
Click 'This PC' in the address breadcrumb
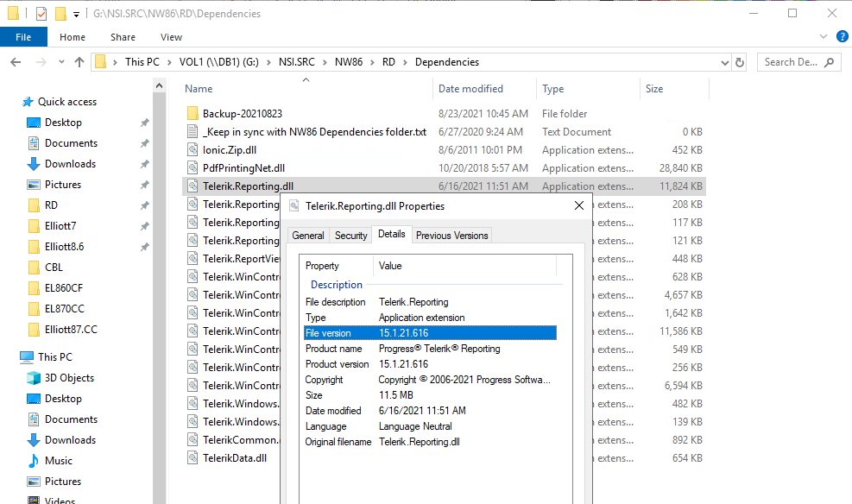[x=142, y=62]
